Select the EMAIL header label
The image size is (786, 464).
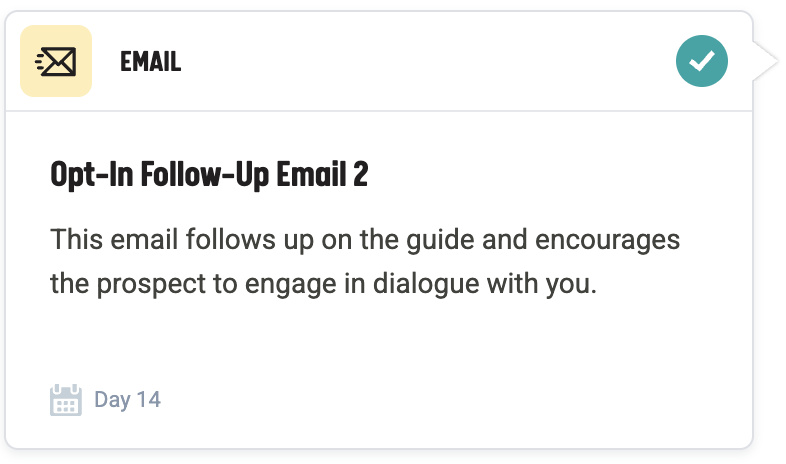[x=150, y=62]
